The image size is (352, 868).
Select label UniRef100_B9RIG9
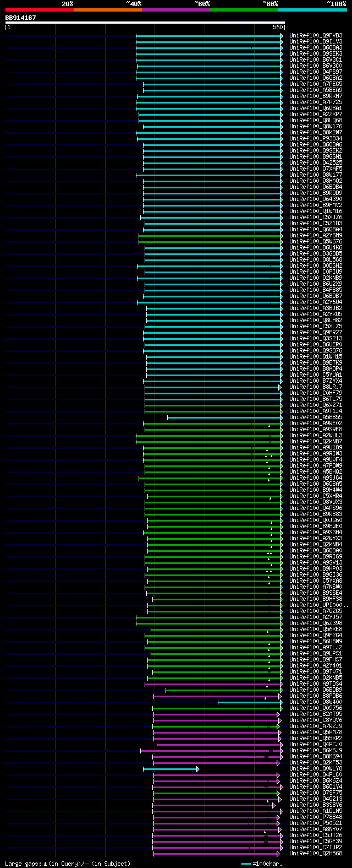click(316, 557)
